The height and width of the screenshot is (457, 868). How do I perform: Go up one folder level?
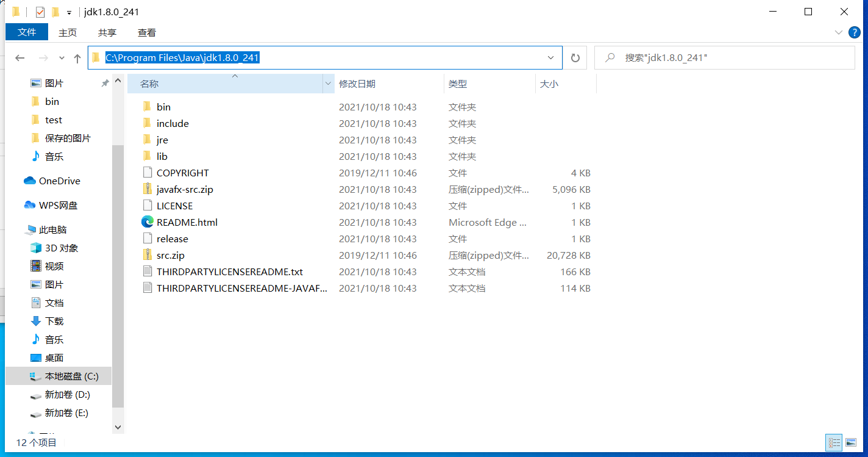(x=77, y=58)
